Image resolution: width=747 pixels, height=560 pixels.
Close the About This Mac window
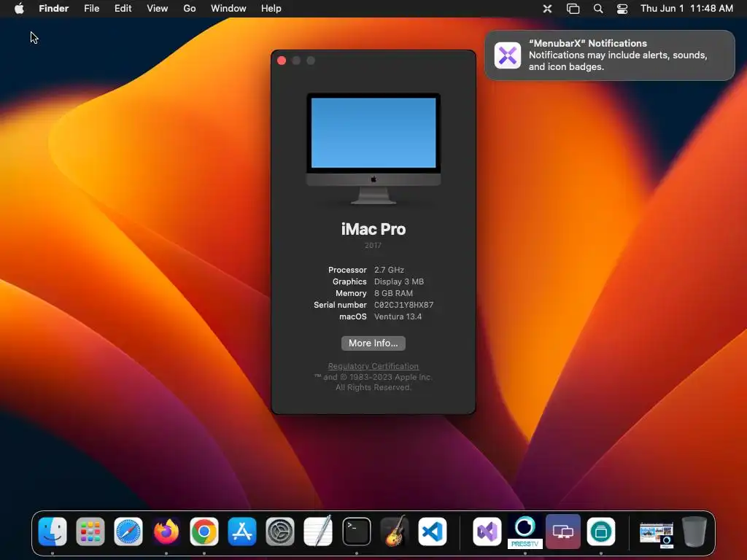tap(282, 61)
